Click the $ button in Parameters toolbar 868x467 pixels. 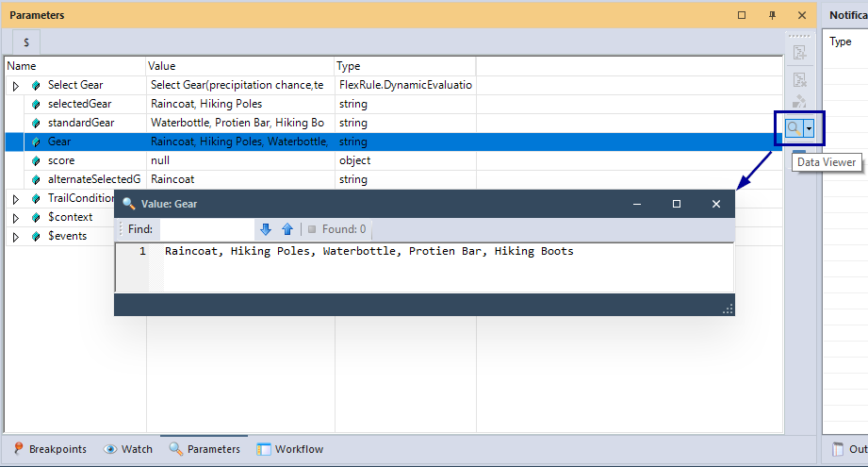pos(26,42)
